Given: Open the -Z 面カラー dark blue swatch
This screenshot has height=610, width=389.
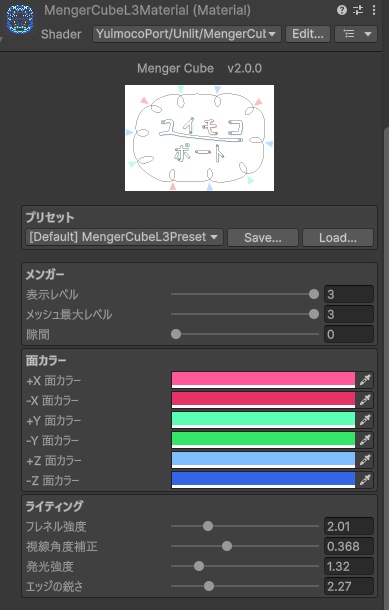Looking at the screenshot, I should [263, 480].
